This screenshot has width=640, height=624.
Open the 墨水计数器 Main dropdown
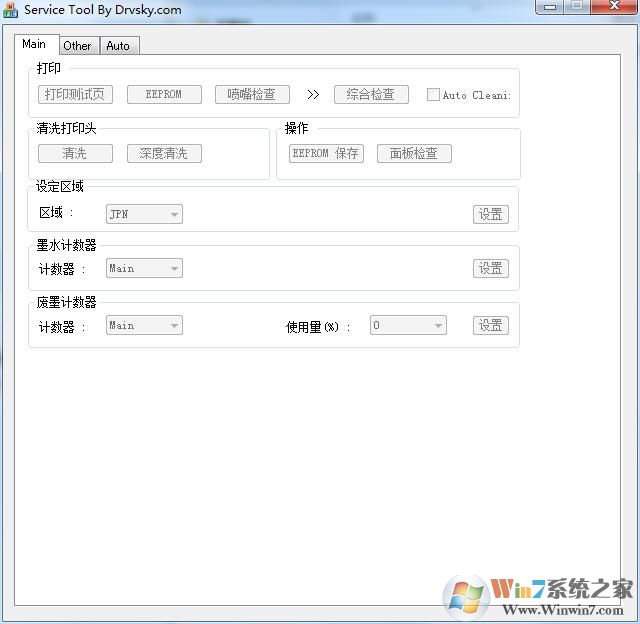(144, 269)
